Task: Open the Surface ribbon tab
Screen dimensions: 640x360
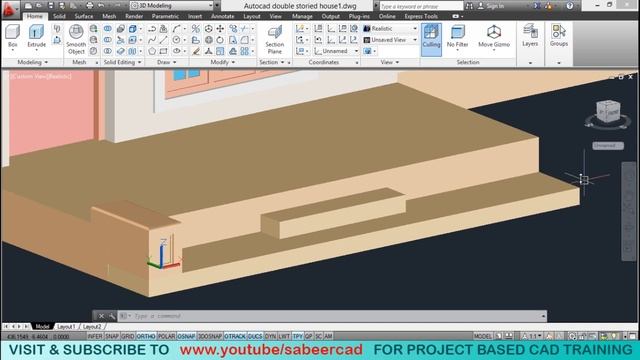Action: click(x=84, y=16)
